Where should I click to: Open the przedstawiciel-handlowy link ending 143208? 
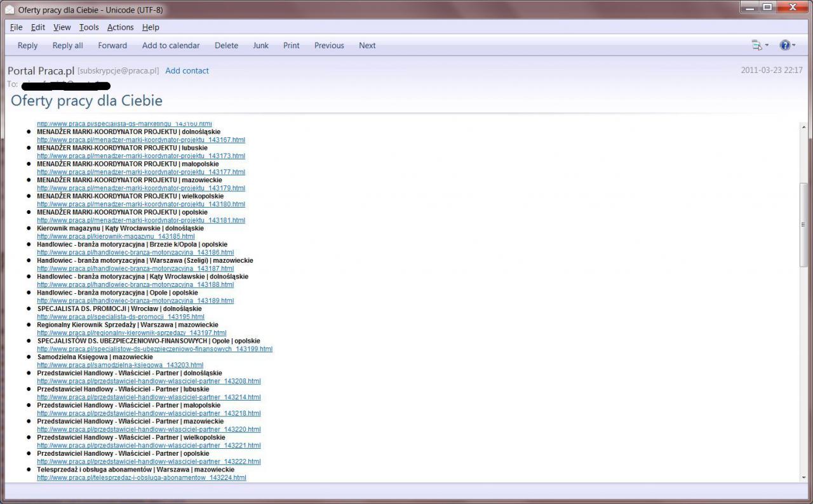149,381
